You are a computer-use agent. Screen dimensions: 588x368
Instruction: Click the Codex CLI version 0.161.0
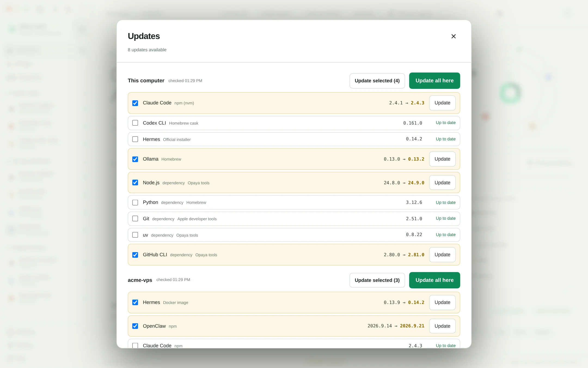pos(412,123)
